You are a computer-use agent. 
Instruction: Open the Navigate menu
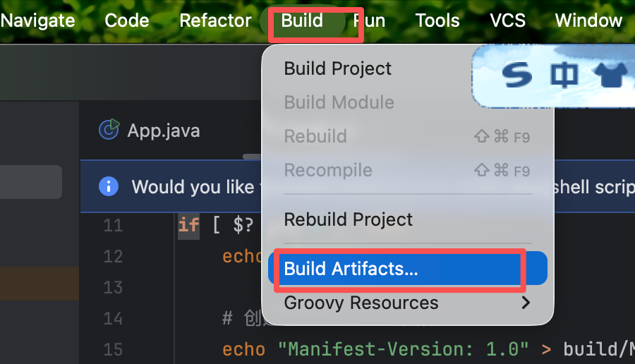38,20
